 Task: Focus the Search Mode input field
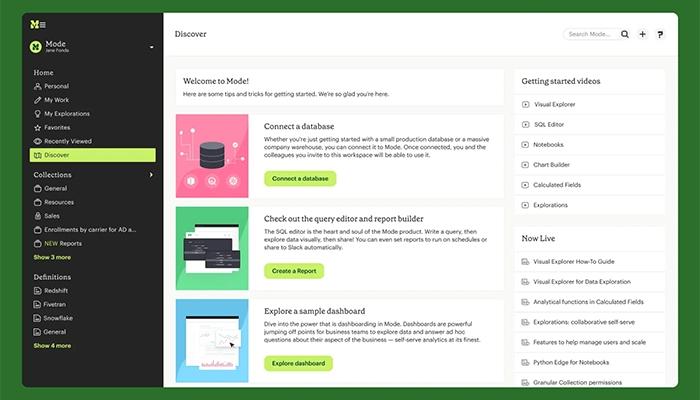(591, 34)
